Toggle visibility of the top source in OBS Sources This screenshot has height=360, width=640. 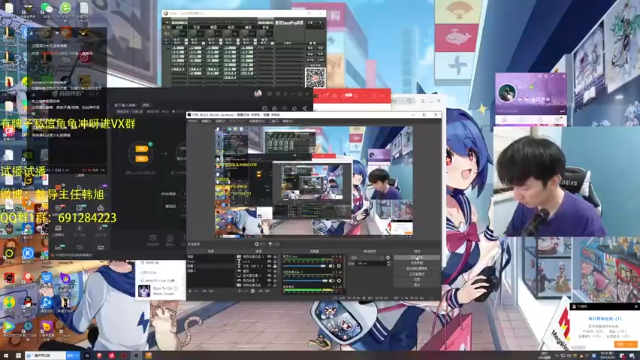pos(269,257)
